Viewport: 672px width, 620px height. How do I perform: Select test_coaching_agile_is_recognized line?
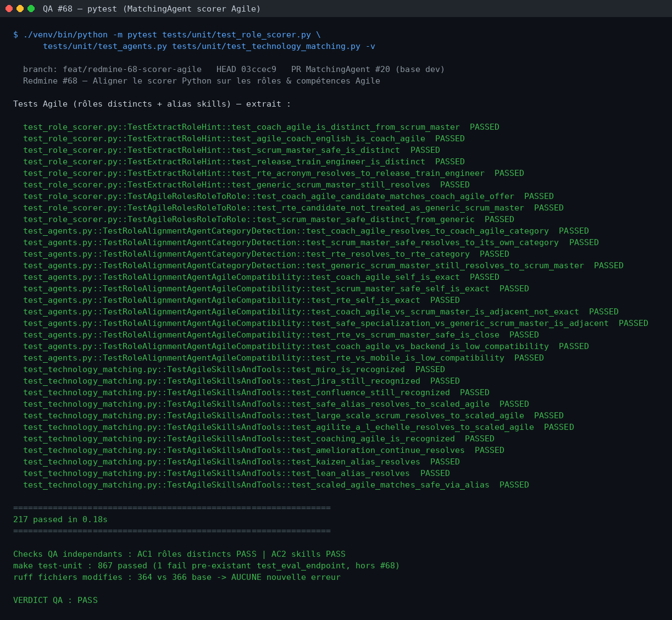coord(259,439)
